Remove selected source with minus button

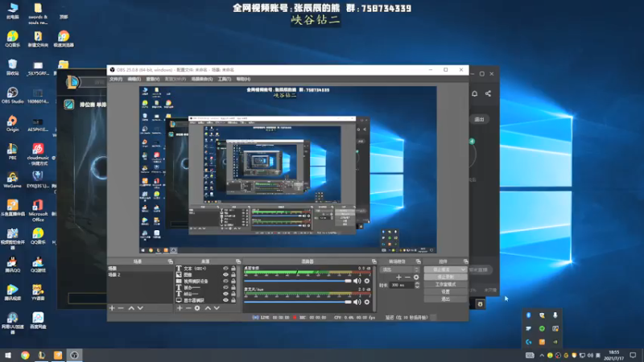click(x=188, y=308)
